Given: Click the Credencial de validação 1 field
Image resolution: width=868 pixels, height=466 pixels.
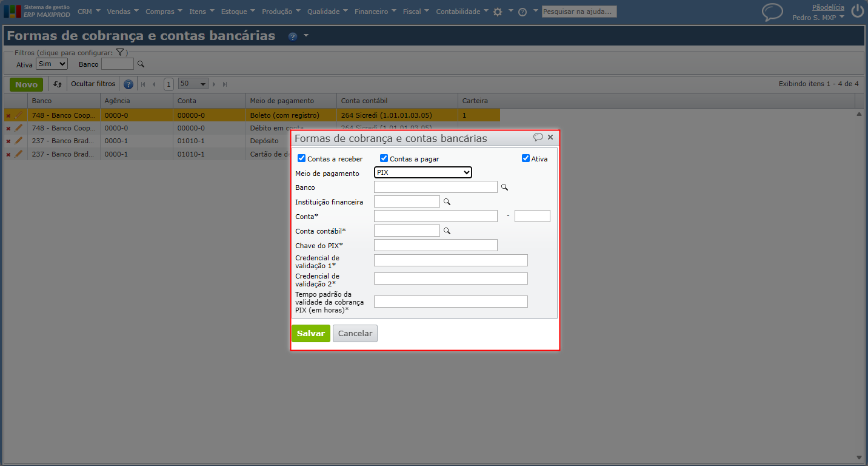Looking at the screenshot, I should tap(451, 260).
